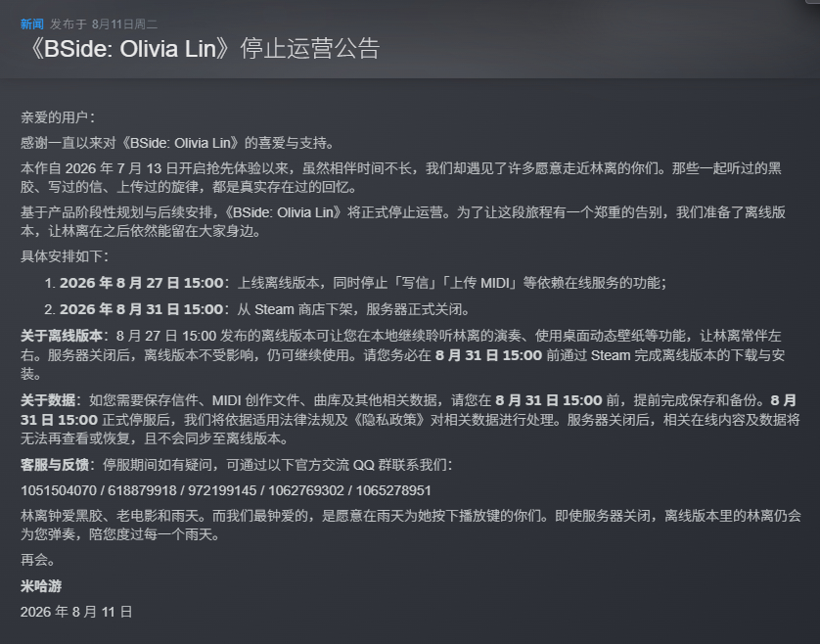Click the bold 米哈游 signature

tap(41, 586)
